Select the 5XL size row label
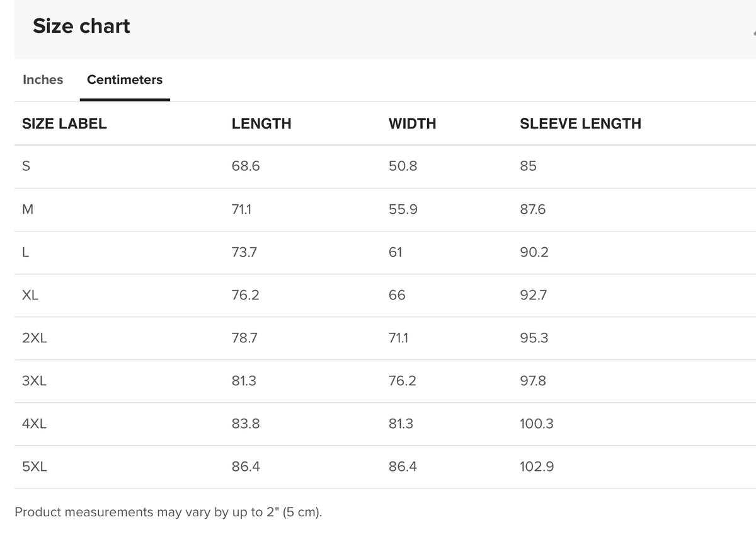Screen dimensions: 756x551 pyautogui.click(x=35, y=467)
